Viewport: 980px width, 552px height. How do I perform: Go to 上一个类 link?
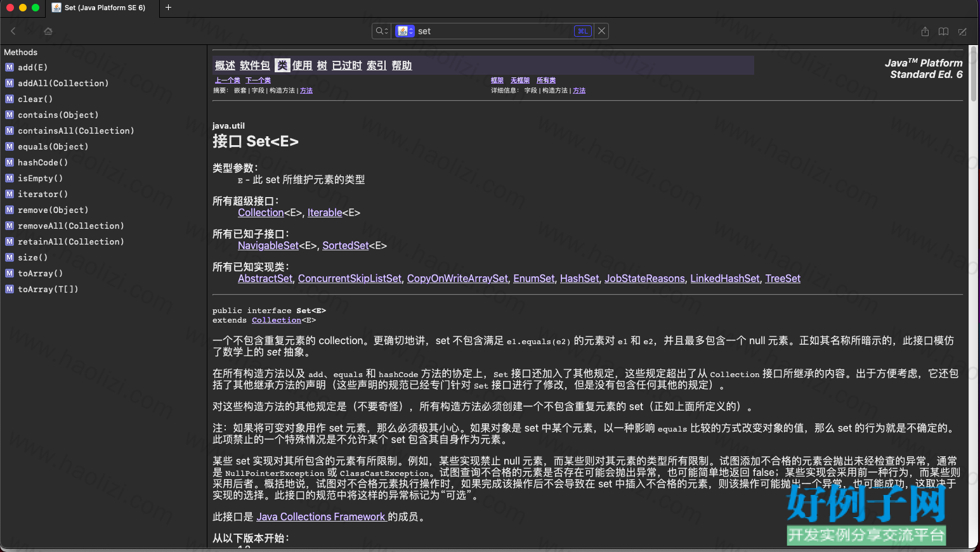(227, 80)
